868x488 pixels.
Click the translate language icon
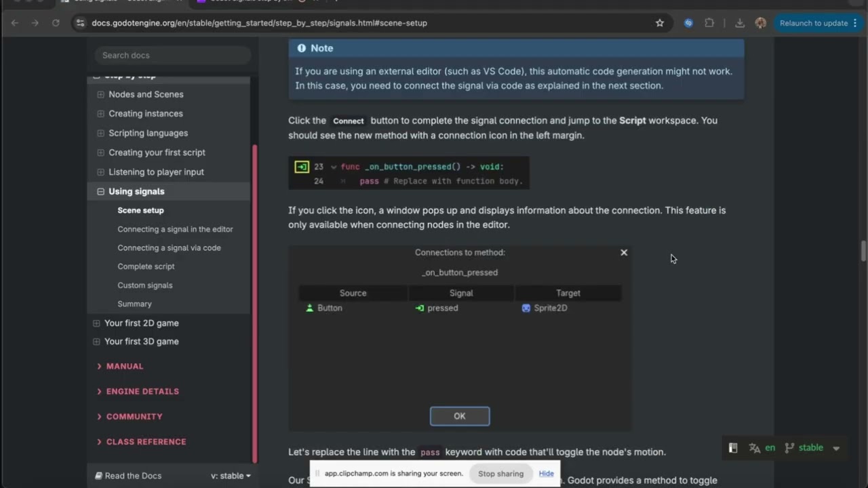coord(754,448)
